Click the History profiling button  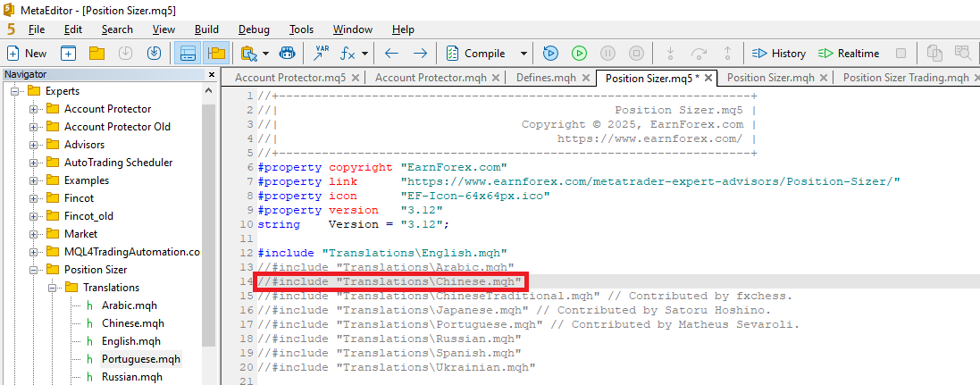pos(779,53)
